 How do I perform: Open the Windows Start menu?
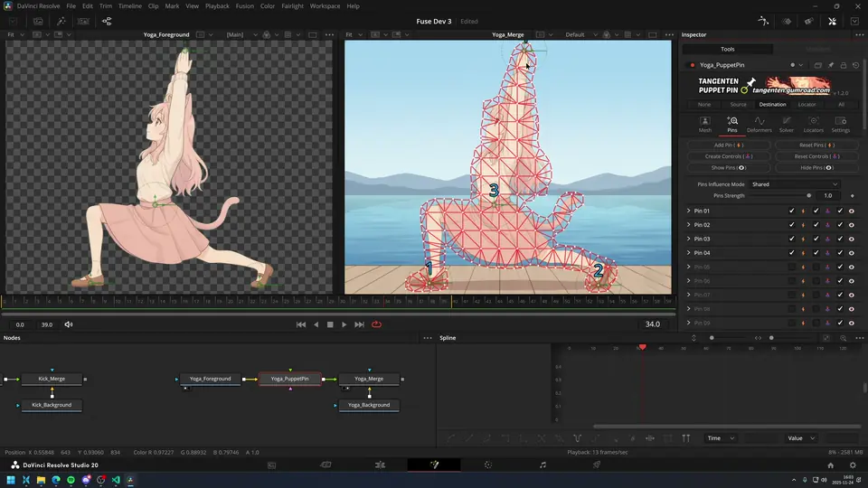11,480
